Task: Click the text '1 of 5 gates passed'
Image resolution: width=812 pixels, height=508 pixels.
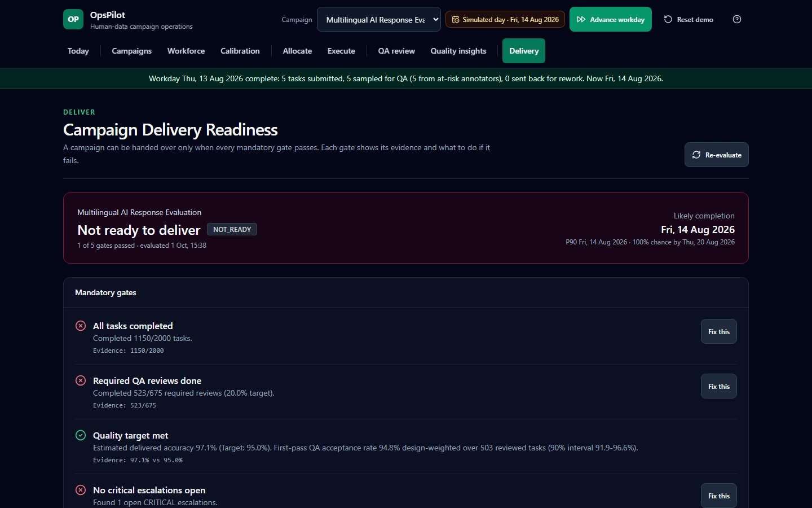Action: [106, 246]
